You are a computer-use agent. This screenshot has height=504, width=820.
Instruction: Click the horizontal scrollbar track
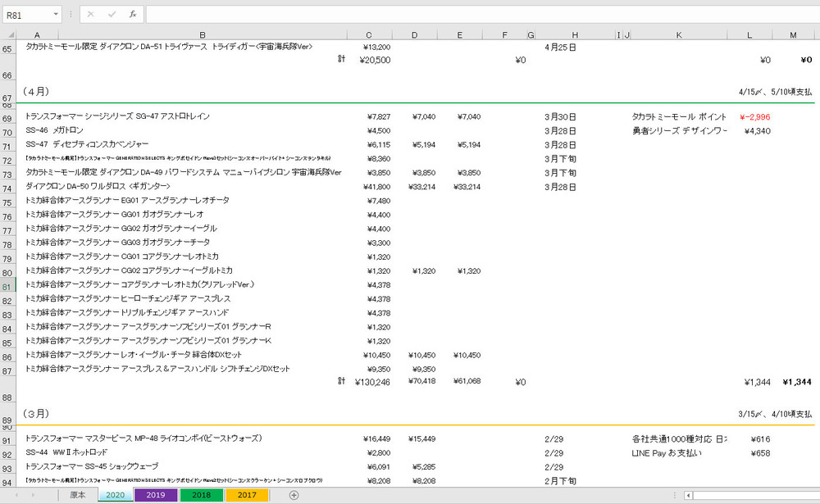click(x=756, y=495)
